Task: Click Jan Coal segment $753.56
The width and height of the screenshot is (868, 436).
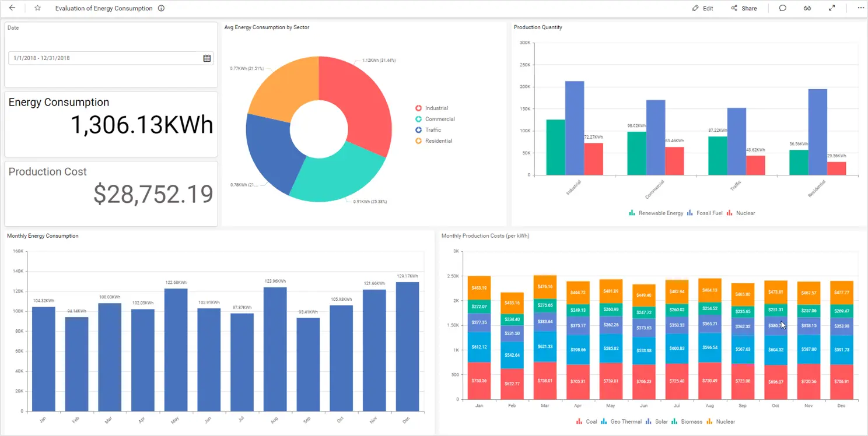Action: click(479, 381)
